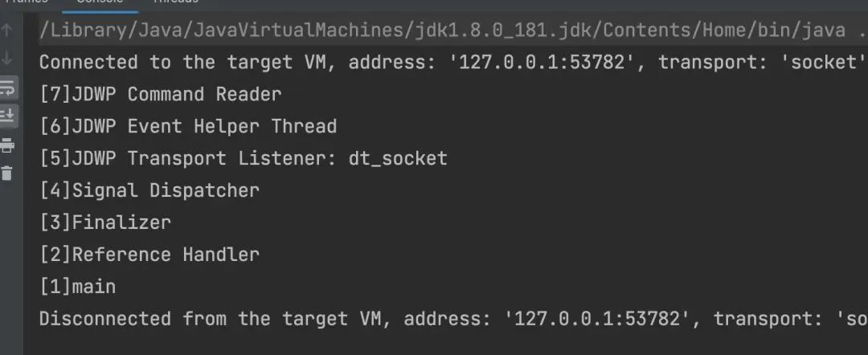Select the '[7]JDWP Command Reader' output line
Viewport: 868px width, 355px height.
[x=161, y=95]
